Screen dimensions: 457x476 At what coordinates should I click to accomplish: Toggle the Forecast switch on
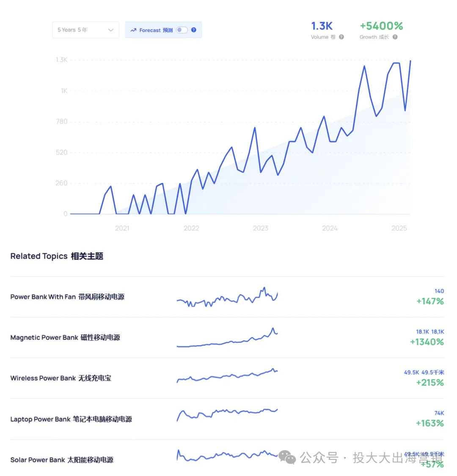pyautogui.click(x=182, y=30)
